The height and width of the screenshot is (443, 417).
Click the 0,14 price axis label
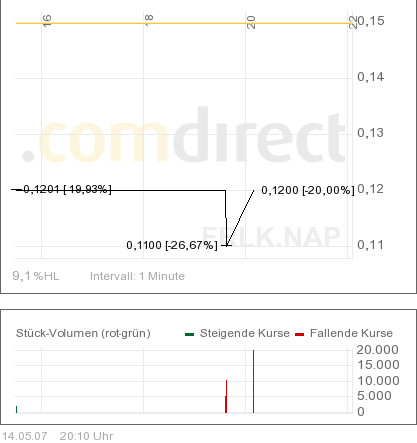[x=371, y=77]
